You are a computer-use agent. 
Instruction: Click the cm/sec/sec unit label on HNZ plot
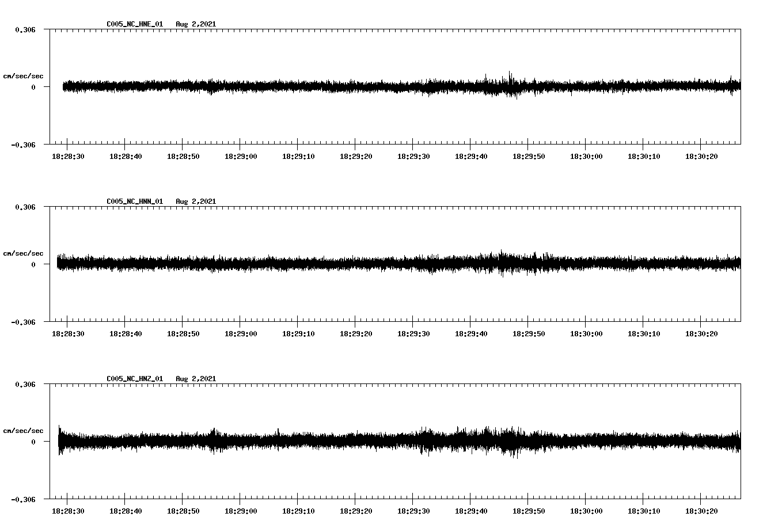[x=23, y=431]
